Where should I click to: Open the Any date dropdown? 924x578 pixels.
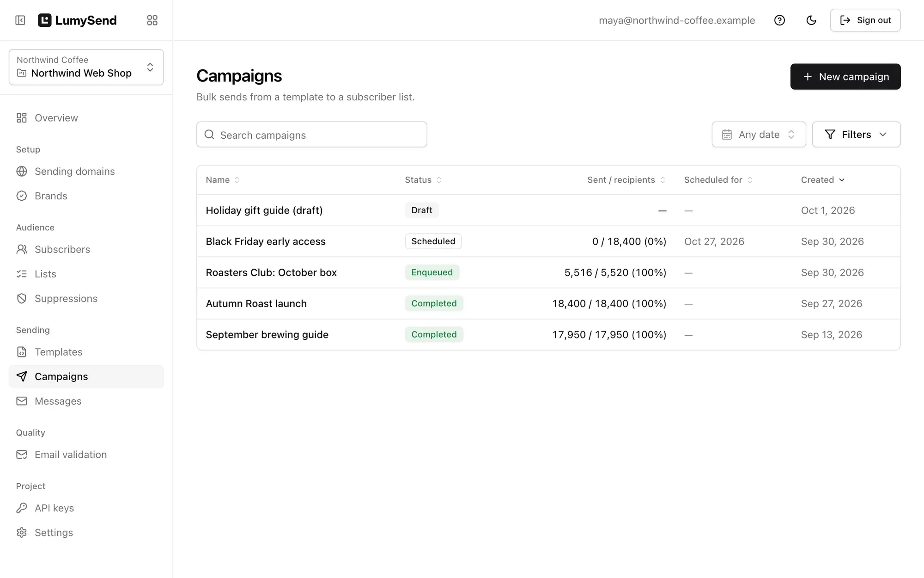pos(759,135)
